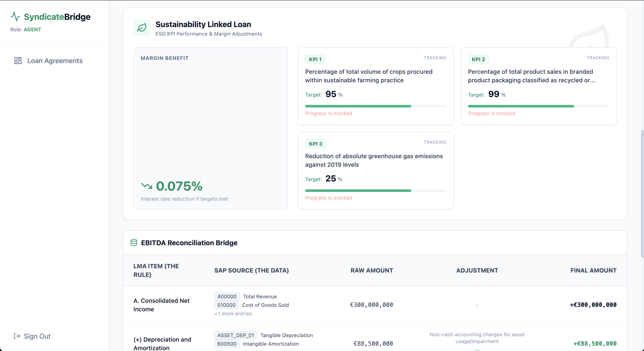Select the Consolidated Net Income row
Screen dimensions: 644x351
point(162,305)
